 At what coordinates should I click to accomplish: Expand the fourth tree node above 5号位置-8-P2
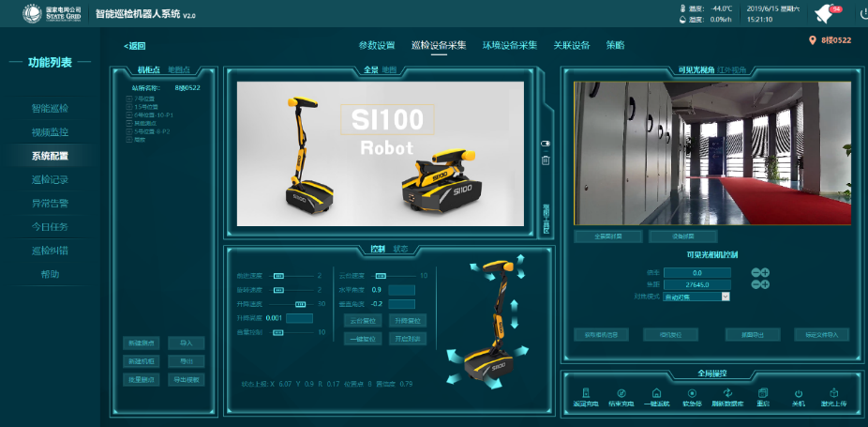click(x=129, y=124)
